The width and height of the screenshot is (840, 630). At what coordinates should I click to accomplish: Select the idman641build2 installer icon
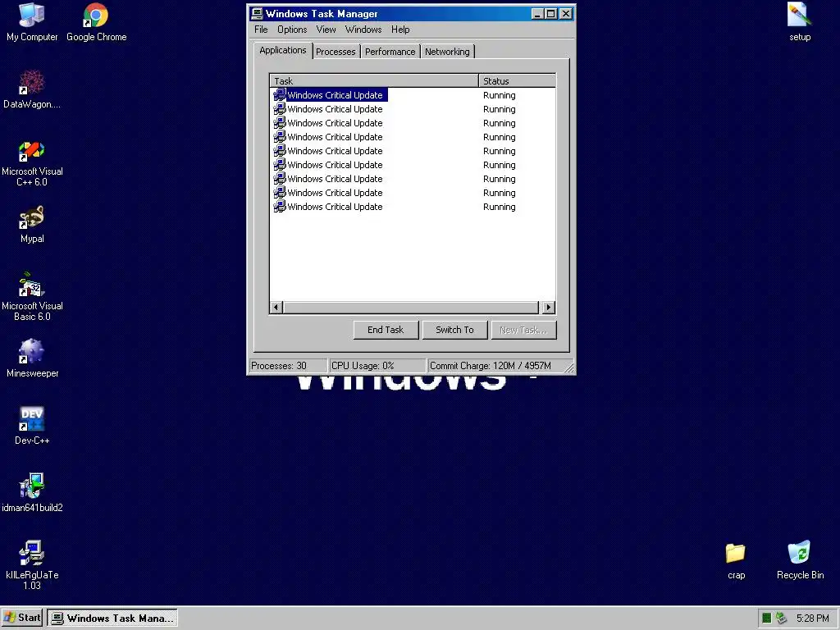(x=32, y=493)
